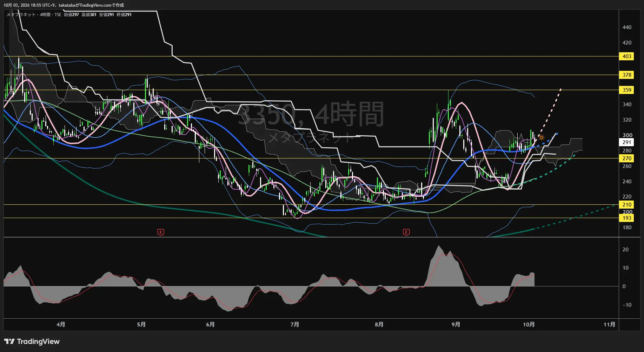Click the orange dividend D marker
This screenshot has height=352, width=644.
tap(542, 137)
